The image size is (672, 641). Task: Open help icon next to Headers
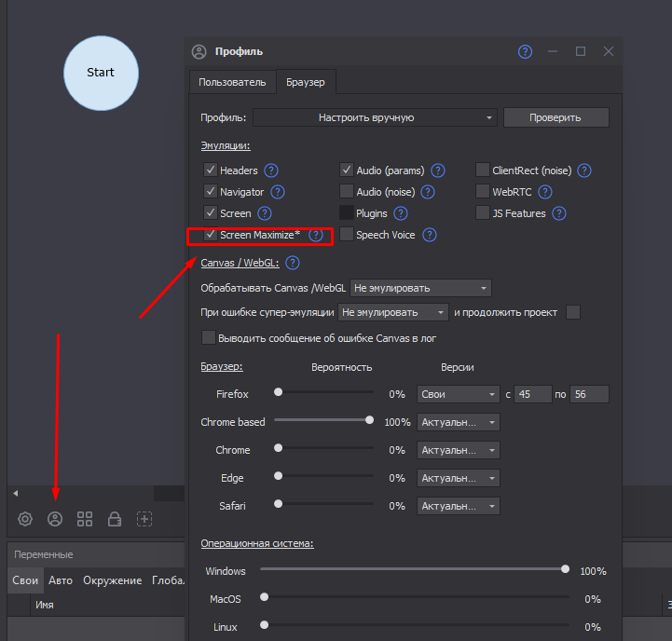271,170
